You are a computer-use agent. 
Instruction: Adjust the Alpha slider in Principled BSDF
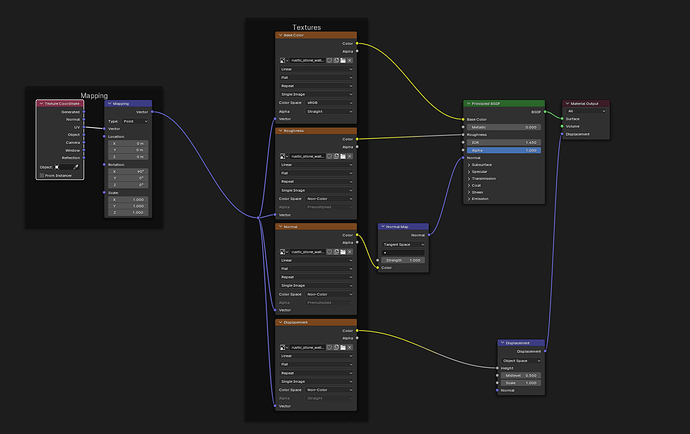tap(504, 150)
